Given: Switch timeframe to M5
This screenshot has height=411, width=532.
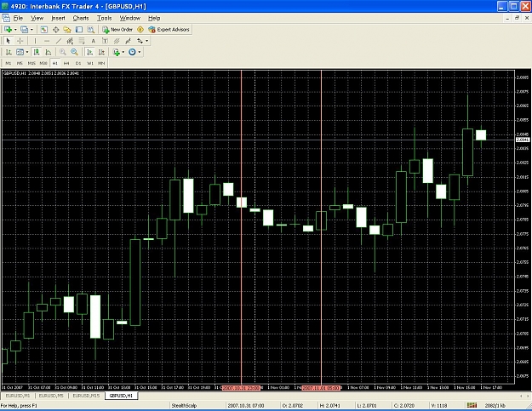Looking at the screenshot, I should [x=20, y=63].
